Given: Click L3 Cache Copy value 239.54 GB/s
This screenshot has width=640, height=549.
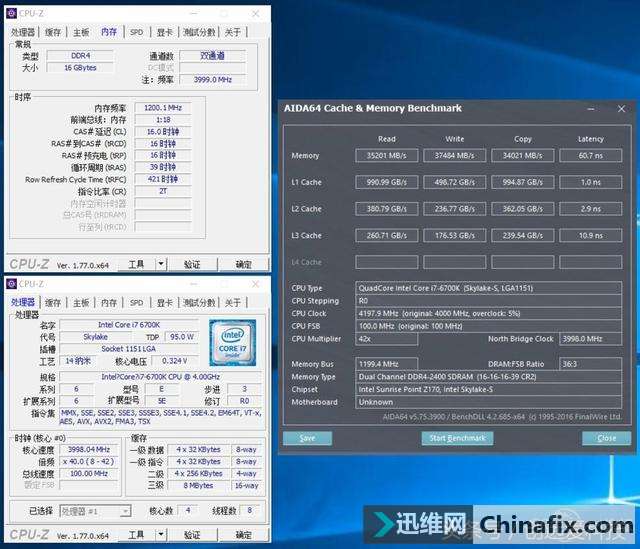Looking at the screenshot, I should pyautogui.click(x=523, y=236).
